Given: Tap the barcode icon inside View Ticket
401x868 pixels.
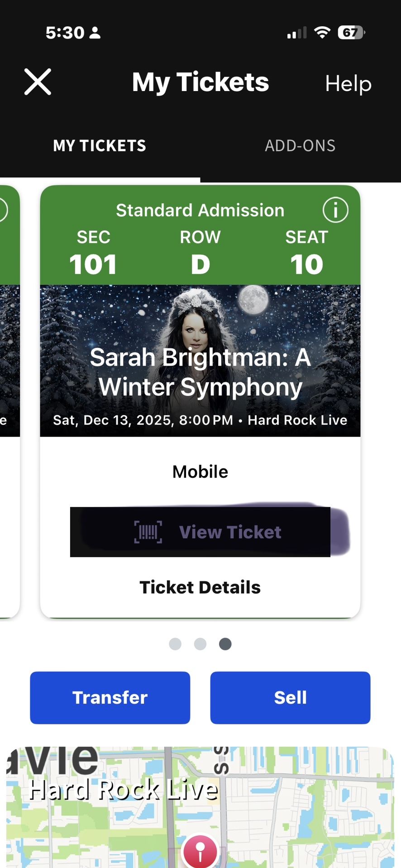Looking at the screenshot, I should click(x=148, y=532).
